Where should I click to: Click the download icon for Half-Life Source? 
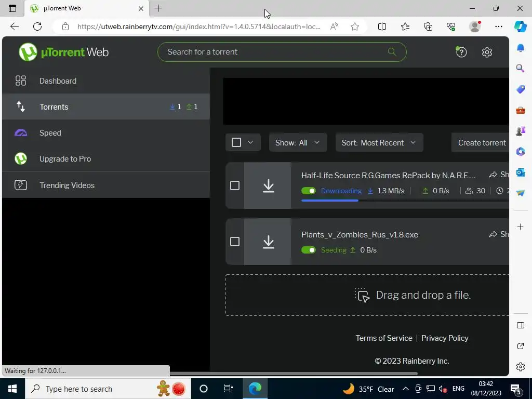pyautogui.click(x=269, y=185)
